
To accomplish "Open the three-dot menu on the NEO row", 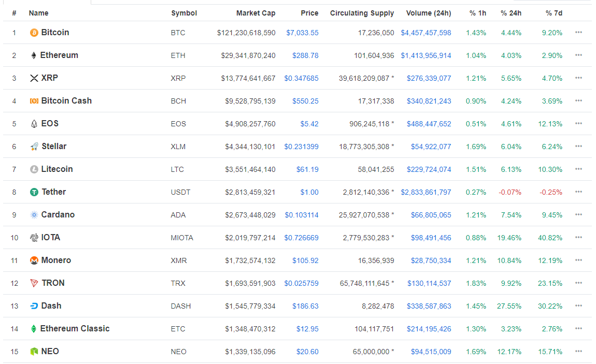I will tap(578, 351).
